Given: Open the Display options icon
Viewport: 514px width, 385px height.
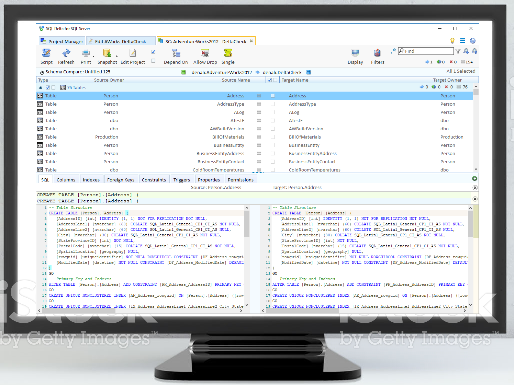Looking at the screenshot, I should coord(355,53).
